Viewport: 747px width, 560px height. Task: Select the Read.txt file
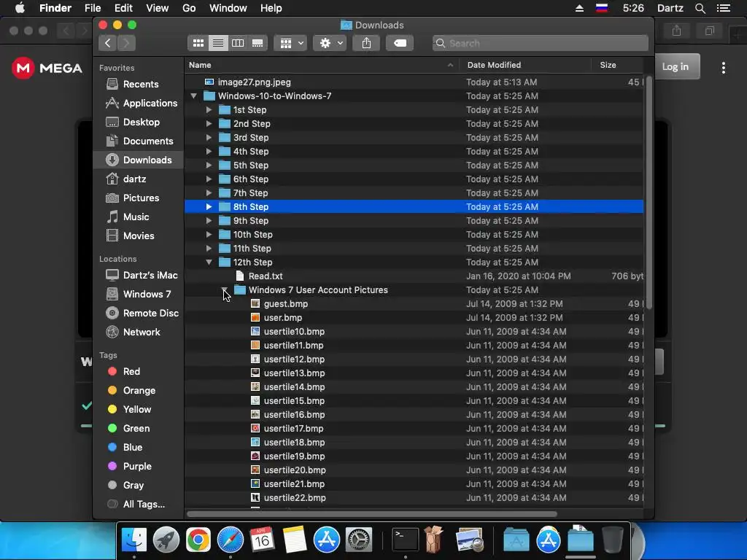pyautogui.click(x=414, y=276)
